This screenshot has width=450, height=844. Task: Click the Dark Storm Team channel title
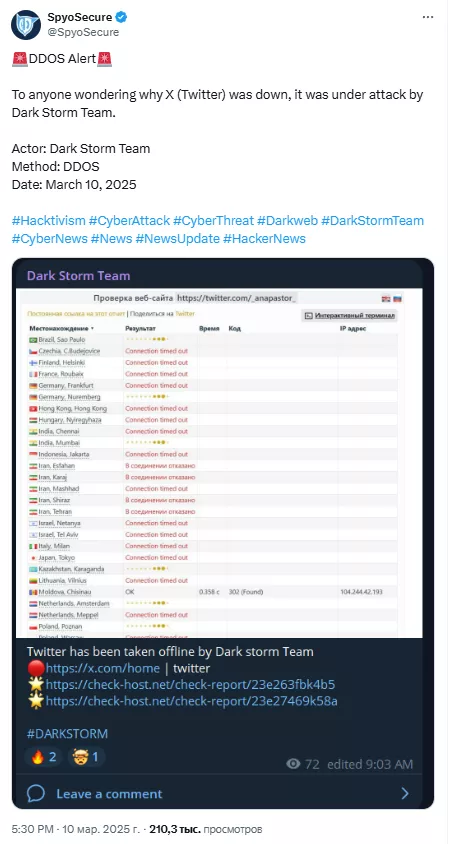point(79,276)
